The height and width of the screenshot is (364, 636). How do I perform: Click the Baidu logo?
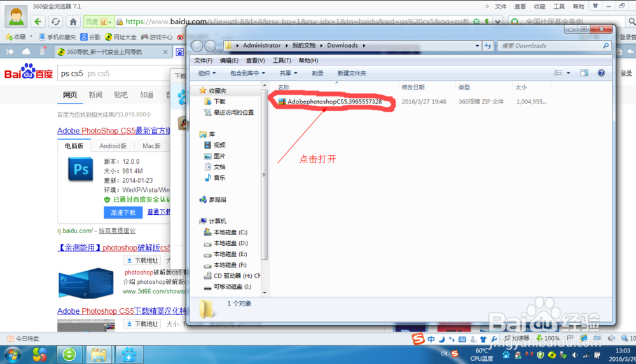(29, 72)
